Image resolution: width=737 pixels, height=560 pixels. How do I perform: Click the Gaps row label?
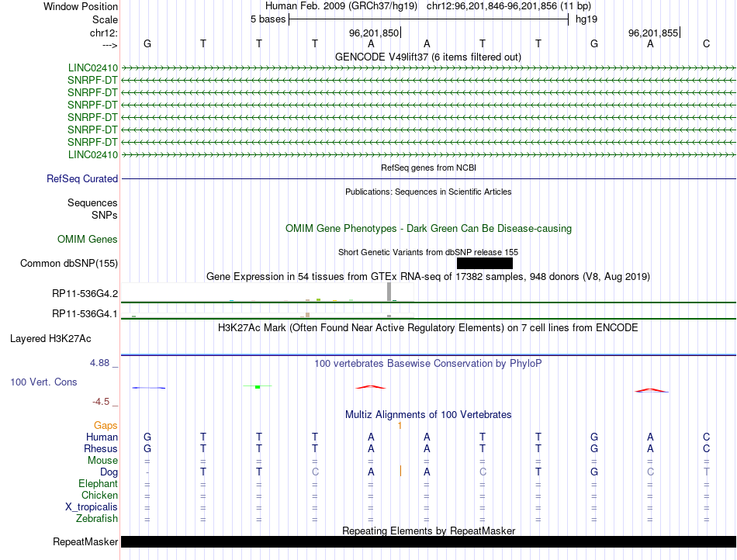pyautogui.click(x=106, y=425)
